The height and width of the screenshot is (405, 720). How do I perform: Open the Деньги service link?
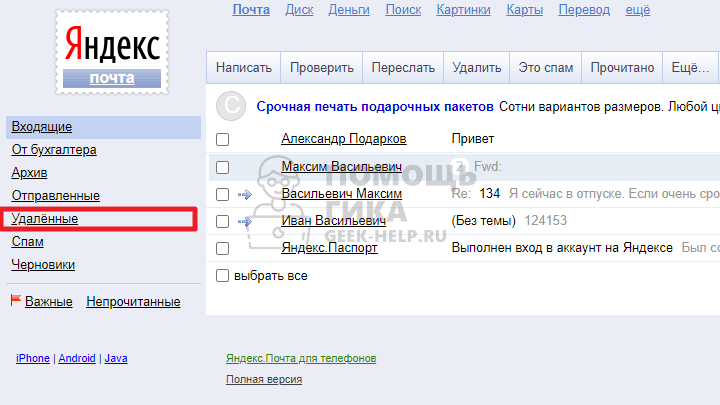(x=349, y=10)
